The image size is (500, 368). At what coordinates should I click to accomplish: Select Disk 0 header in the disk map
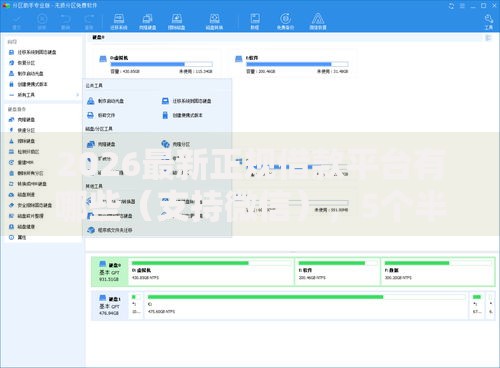pos(110,272)
